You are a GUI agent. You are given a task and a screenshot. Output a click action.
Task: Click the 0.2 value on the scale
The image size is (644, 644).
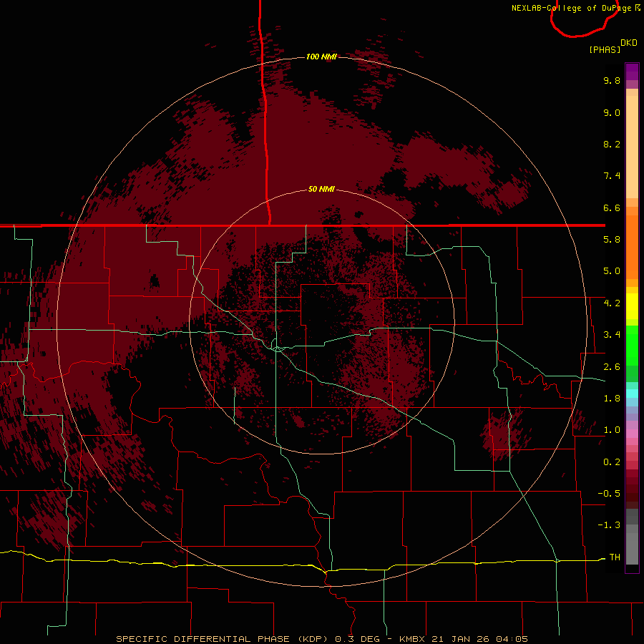coord(612,462)
